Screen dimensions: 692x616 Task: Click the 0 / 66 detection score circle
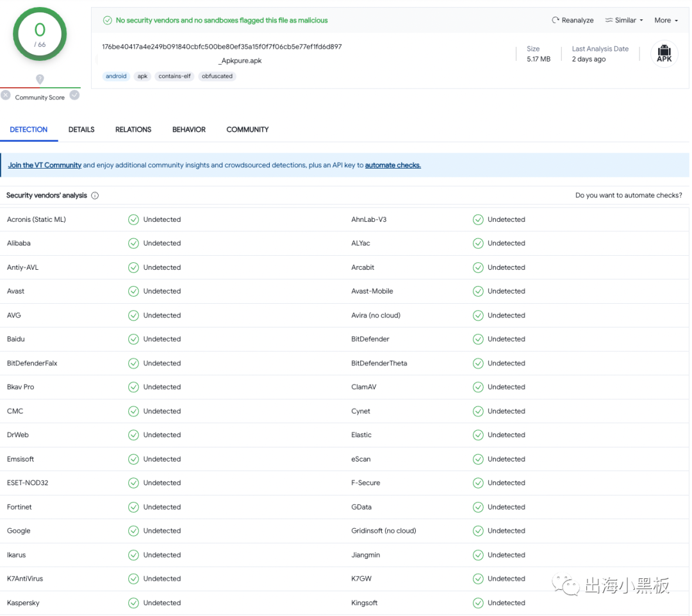pos(40,34)
